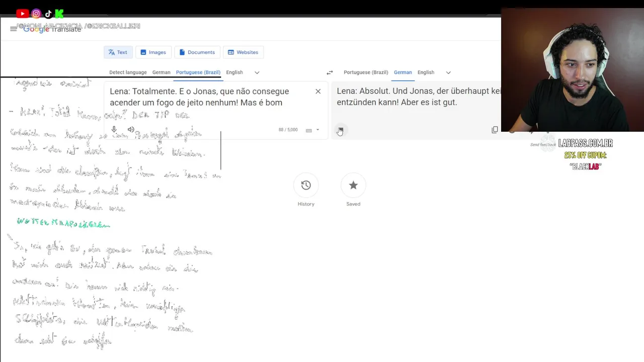The height and width of the screenshot is (362, 644).
Task: Select Detect language as source
Action: (x=128, y=72)
